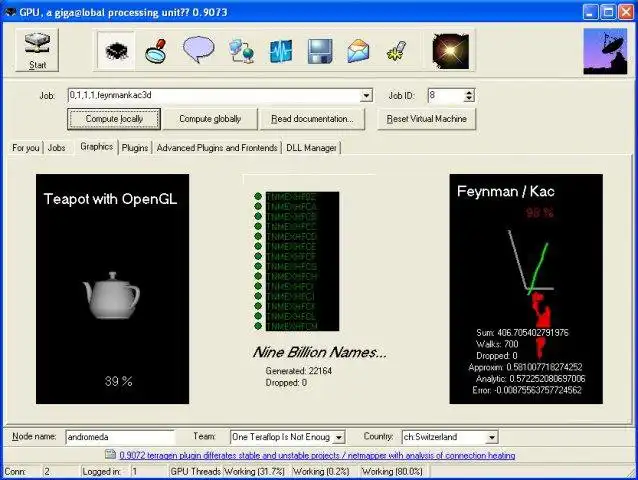Click the Working [80.0%] thread status
638x480 pixels.
coord(392,472)
